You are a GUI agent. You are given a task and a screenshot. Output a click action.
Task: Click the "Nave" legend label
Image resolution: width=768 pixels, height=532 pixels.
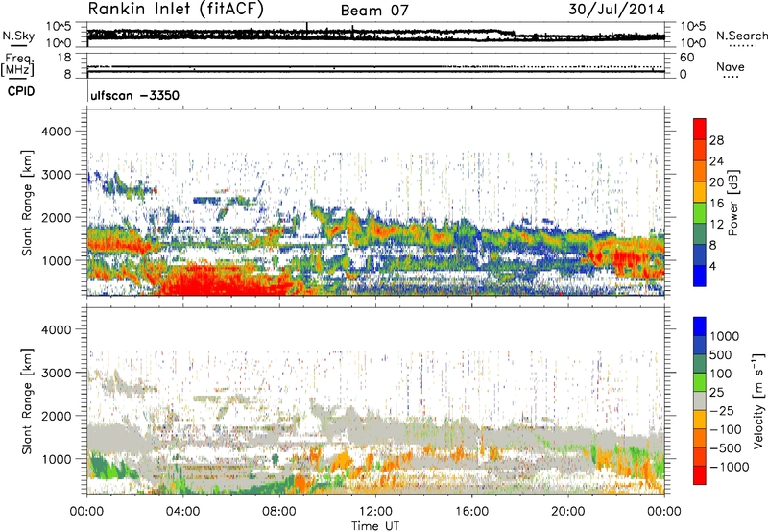pos(731,66)
